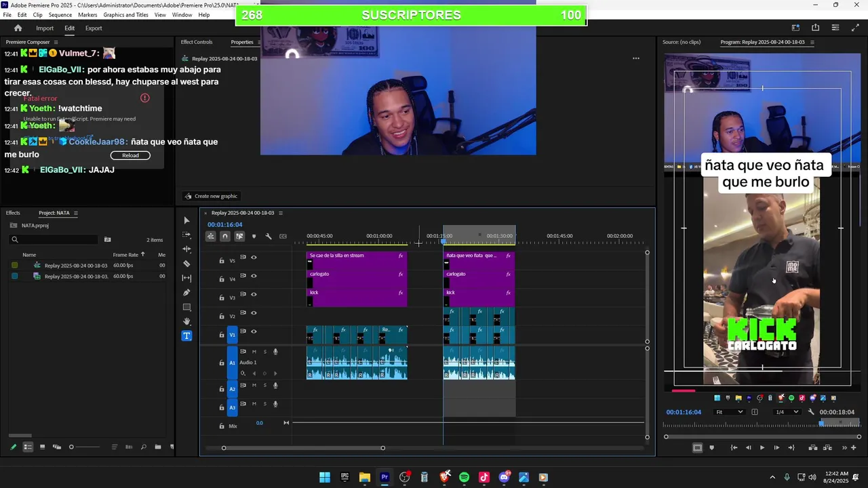This screenshot has width=868, height=488.
Task: Select the Type tool
Action: click(x=186, y=335)
